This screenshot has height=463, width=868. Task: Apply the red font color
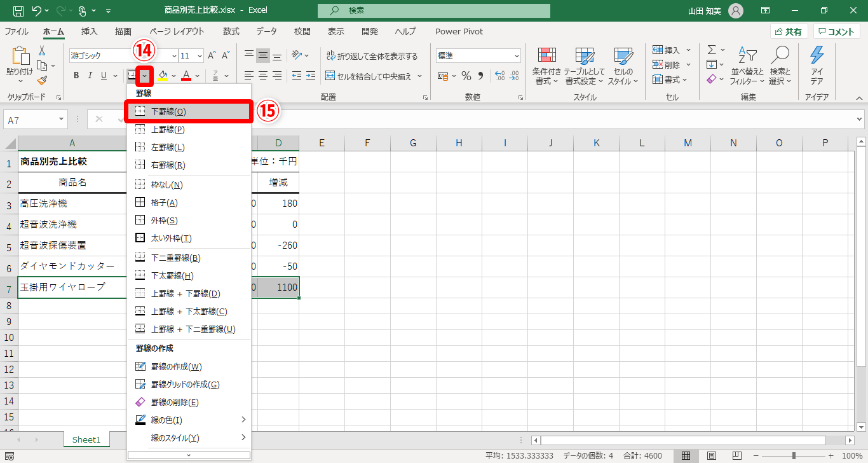(186, 76)
